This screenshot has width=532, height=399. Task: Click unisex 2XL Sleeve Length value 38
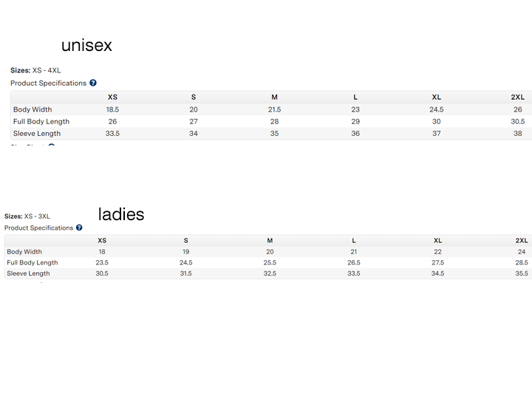point(517,134)
